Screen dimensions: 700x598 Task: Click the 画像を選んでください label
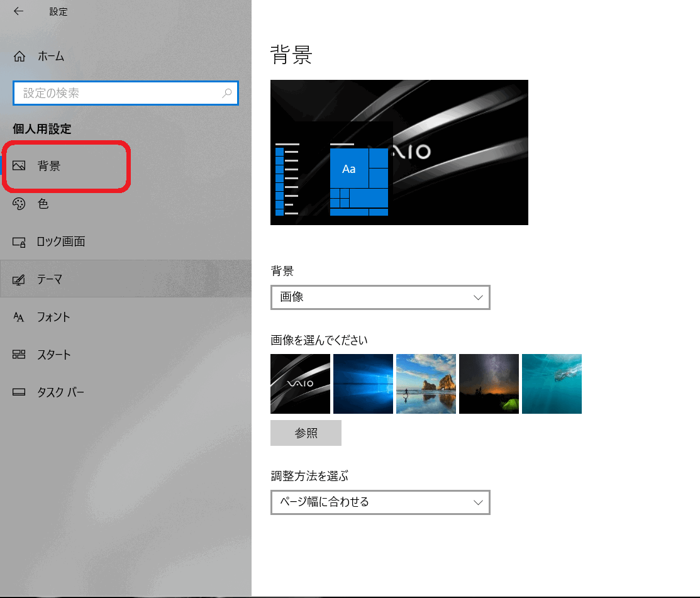click(319, 340)
